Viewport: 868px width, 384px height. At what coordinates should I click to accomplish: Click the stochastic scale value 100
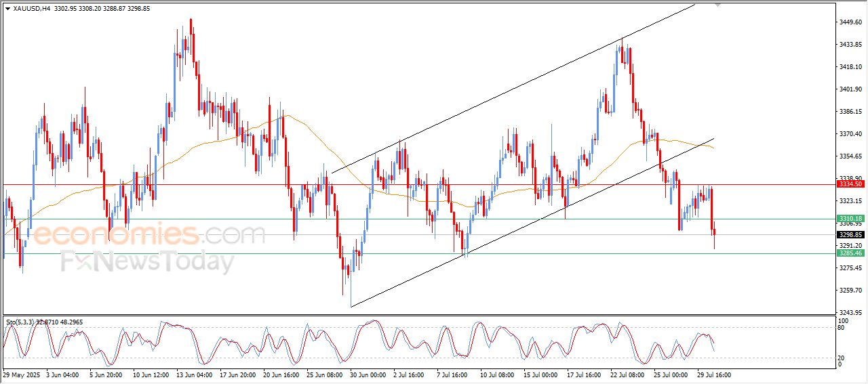(843, 320)
